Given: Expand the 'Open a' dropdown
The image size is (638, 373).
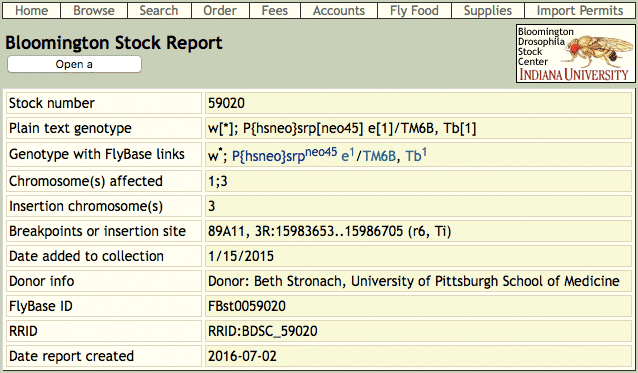Looking at the screenshot, I should (74, 64).
